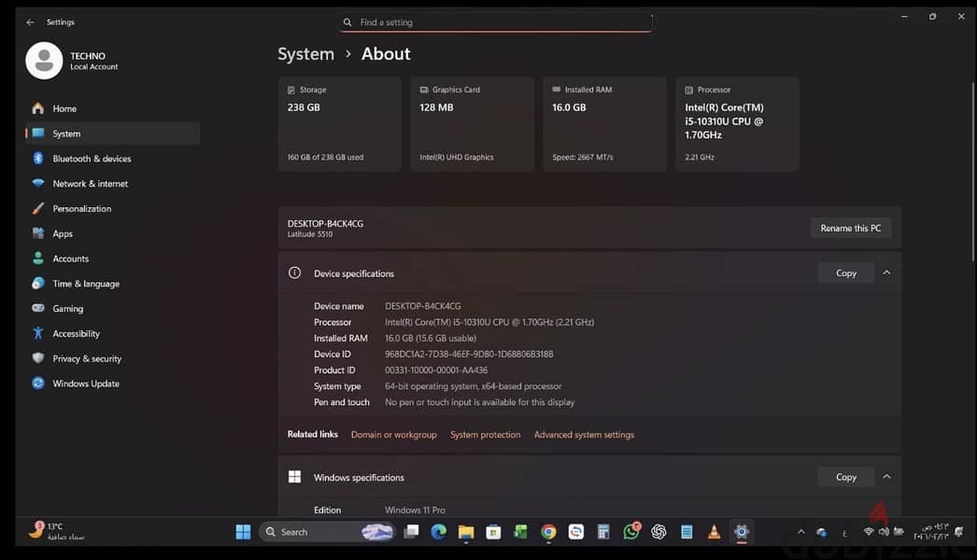Open the notification bell icon
Screen dimensions: 977x560
[959, 532]
